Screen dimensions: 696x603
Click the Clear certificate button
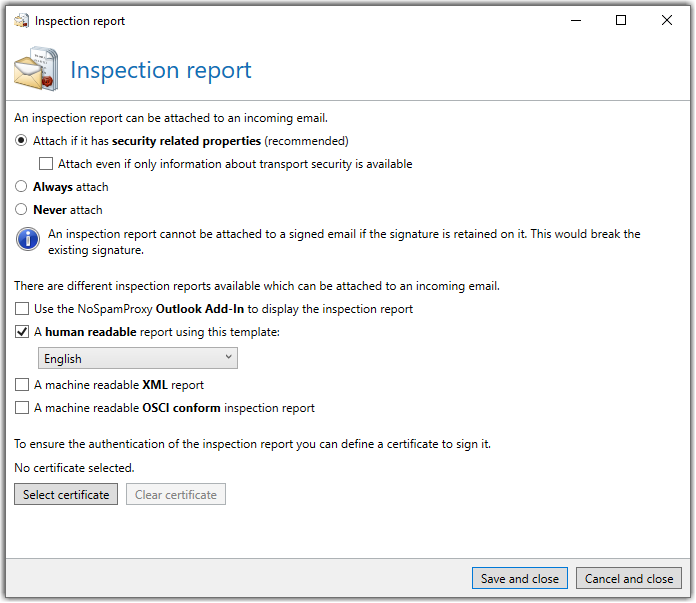click(x=176, y=495)
